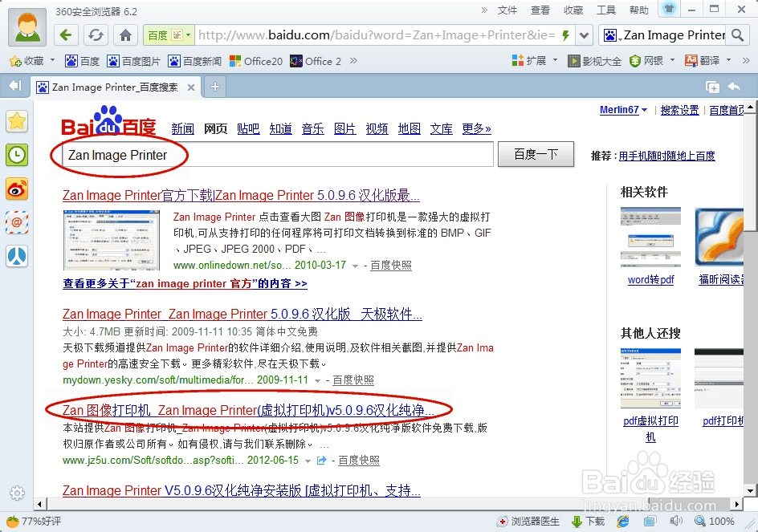
Task: Open 浏览器医生 in the status bar
Action: point(528,522)
